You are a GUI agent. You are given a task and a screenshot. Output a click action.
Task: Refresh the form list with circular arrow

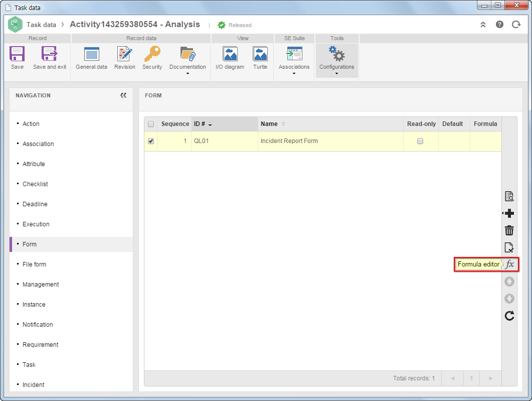point(509,316)
